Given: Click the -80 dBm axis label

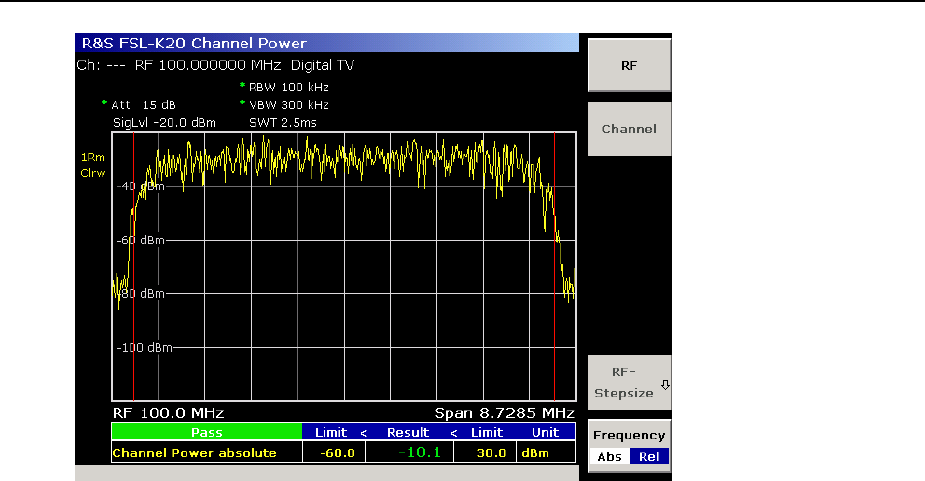Looking at the screenshot, I should click(x=140, y=293).
